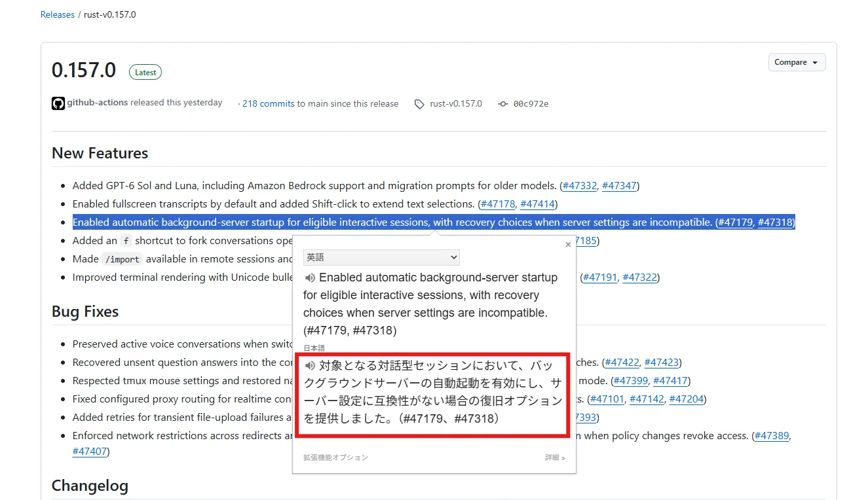Open commit 00c972e
The width and height of the screenshot is (868, 500).
tap(531, 103)
